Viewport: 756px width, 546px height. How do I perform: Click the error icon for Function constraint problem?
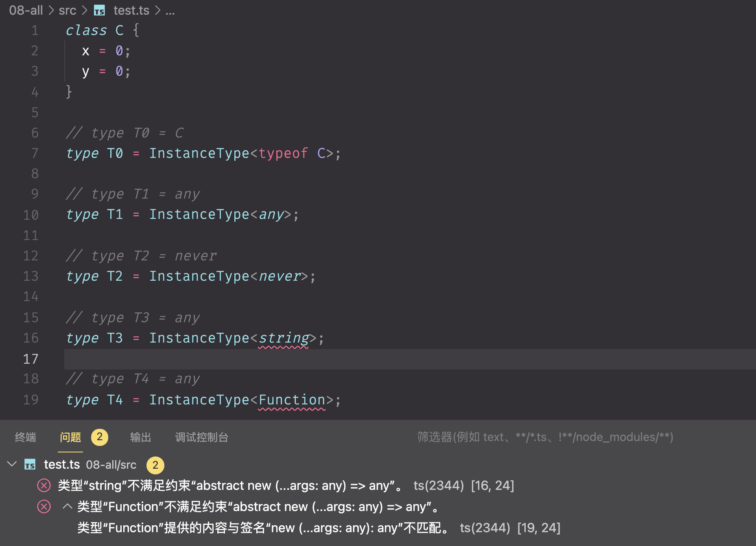[44, 507]
